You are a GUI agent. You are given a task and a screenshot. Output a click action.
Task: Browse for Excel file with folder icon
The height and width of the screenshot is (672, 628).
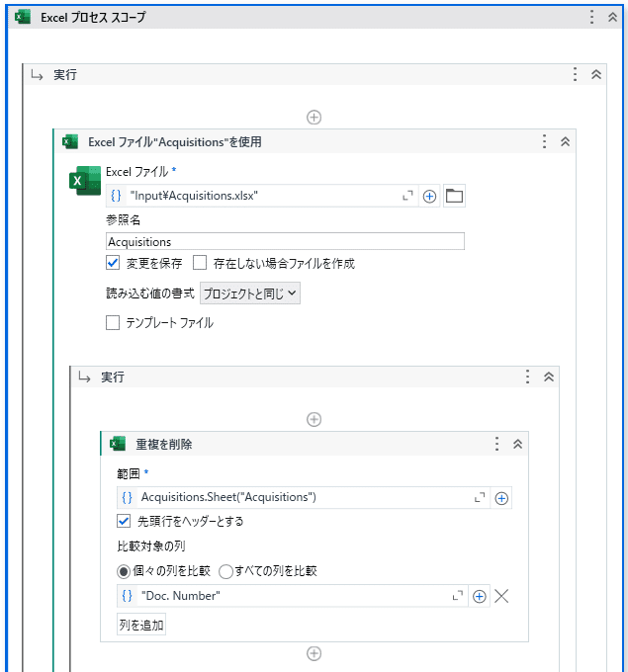click(454, 197)
